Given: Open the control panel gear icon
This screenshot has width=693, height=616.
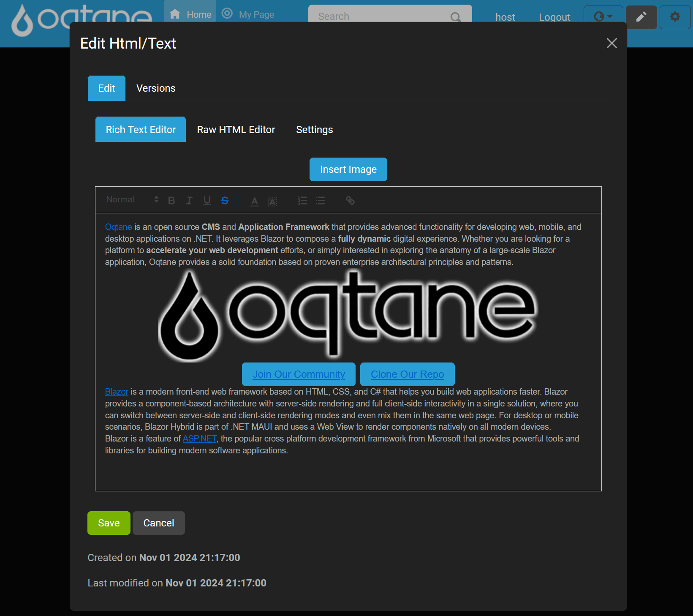Looking at the screenshot, I should click(675, 17).
